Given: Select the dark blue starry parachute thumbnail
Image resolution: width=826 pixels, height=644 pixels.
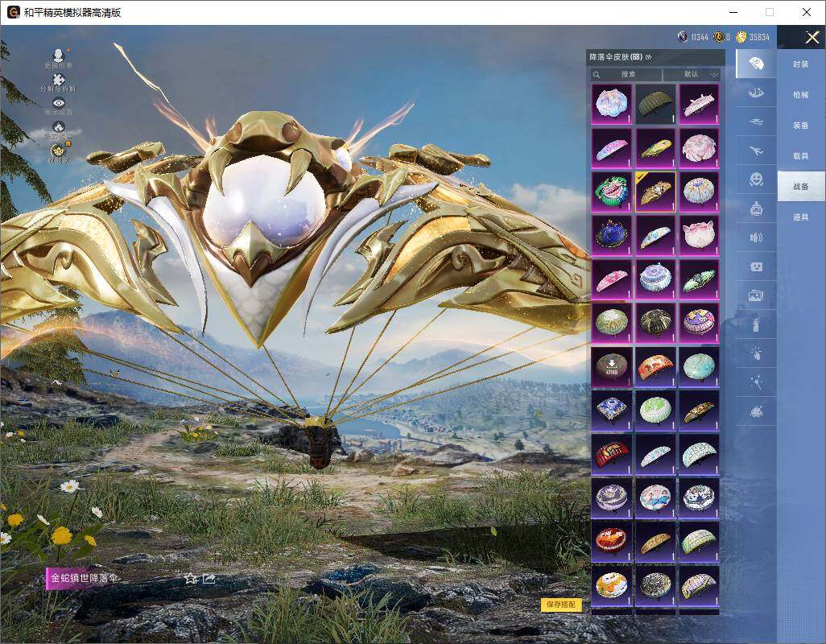Looking at the screenshot, I should [x=612, y=235].
